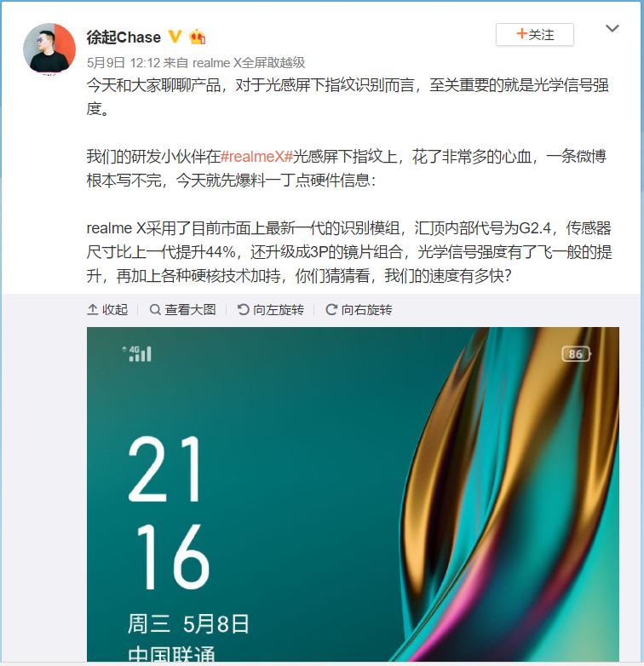The width and height of the screenshot is (644, 666).
Task: Open the #realmeX# hashtag topic
Action: pos(257,157)
